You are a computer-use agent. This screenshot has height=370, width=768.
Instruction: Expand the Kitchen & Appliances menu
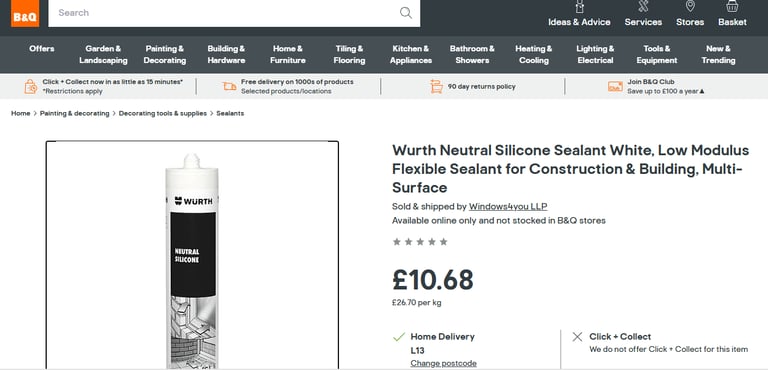tap(410, 54)
